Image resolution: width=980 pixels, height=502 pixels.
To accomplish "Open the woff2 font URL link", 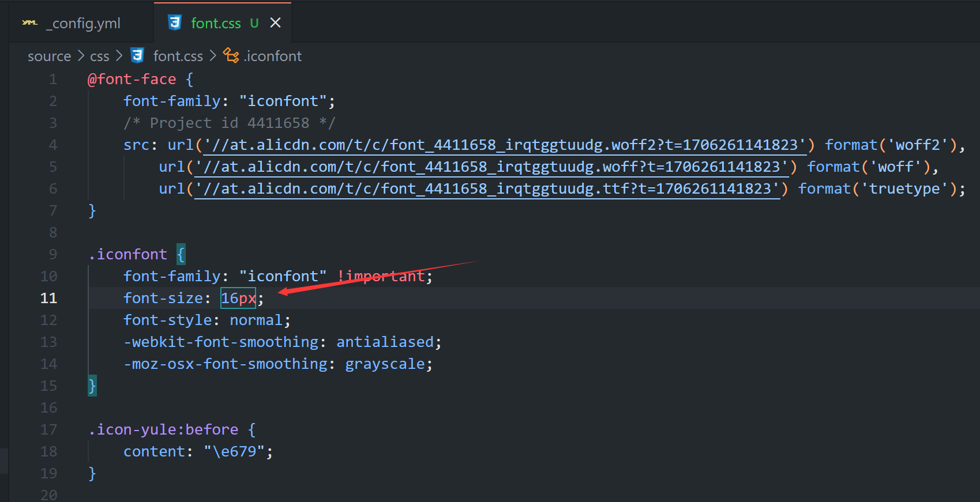I will (x=505, y=145).
